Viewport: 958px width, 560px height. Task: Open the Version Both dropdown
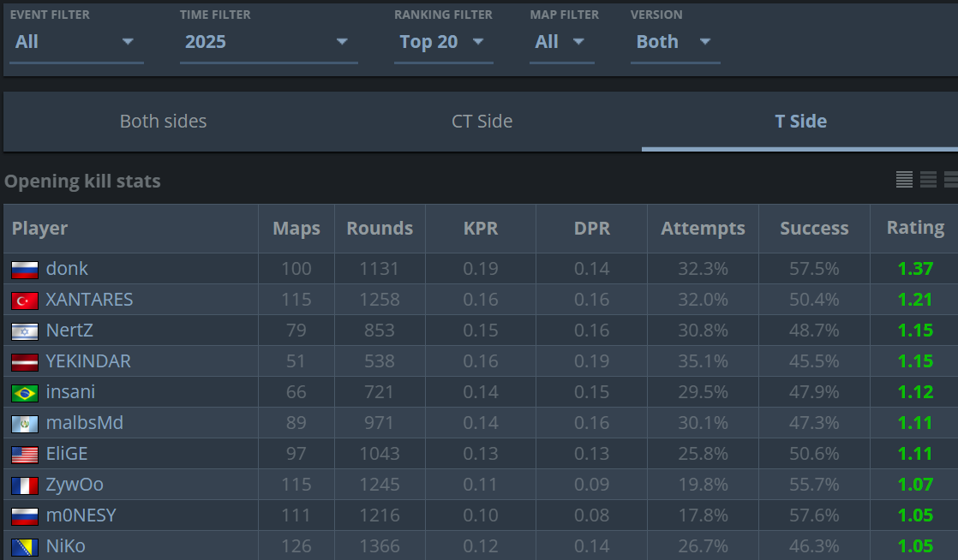[x=675, y=42]
